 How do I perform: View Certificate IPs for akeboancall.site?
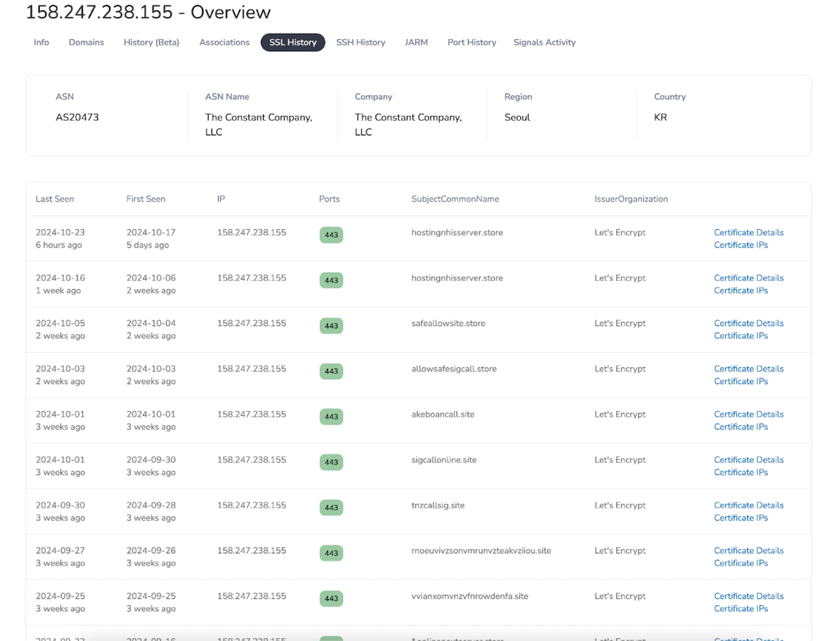tap(741, 427)
